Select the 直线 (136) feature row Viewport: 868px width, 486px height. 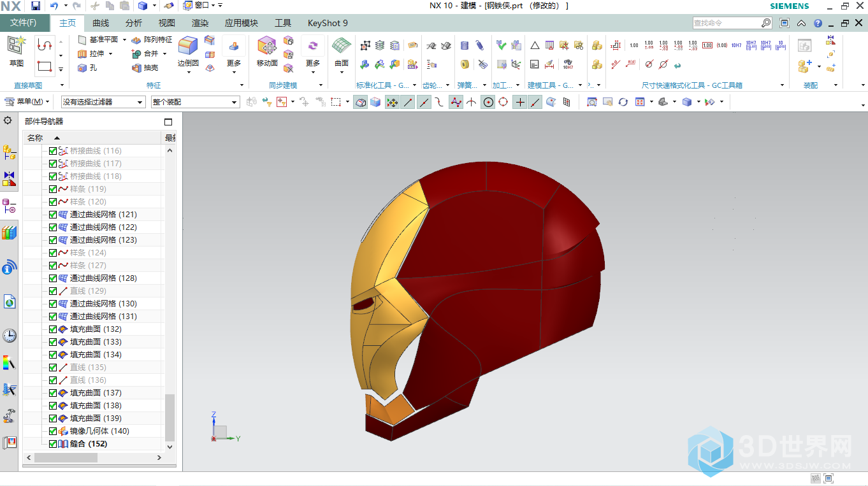click(94, 380)
